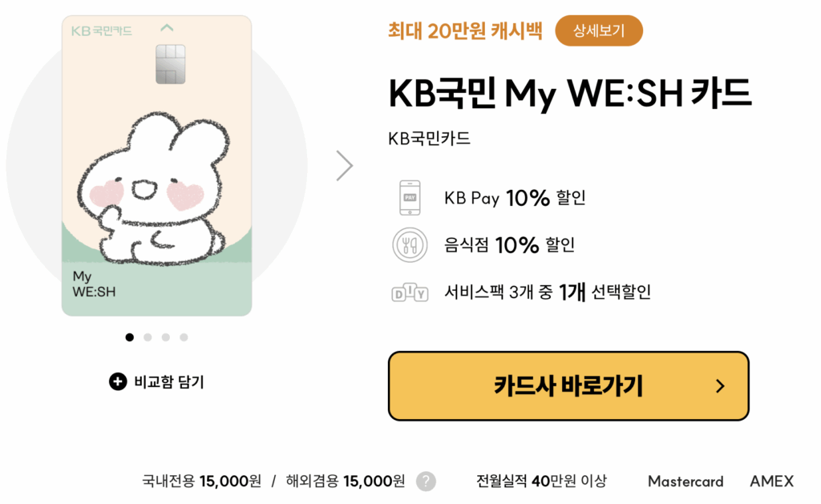Image resolution: width=821 pixels, height=504 pixels.
Task: Select the first carousel dot
Action: pos(129,337)
